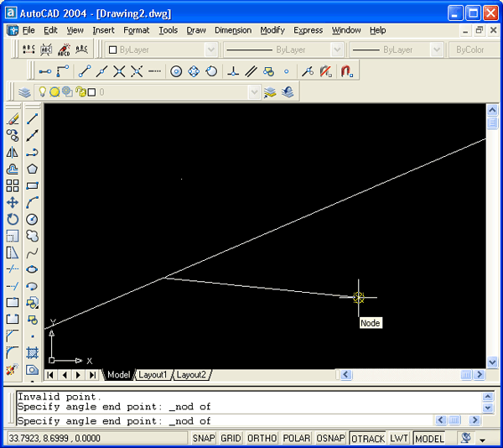The width and height of the screenshot is (503, 448).
Task: Pick the Polygon draw tool
Action: click(32, 169)
